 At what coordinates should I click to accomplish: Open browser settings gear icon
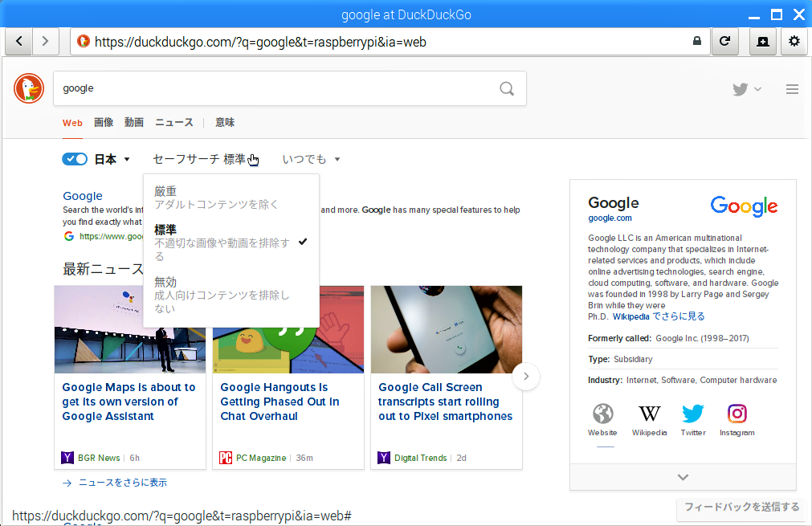[794, 42]
